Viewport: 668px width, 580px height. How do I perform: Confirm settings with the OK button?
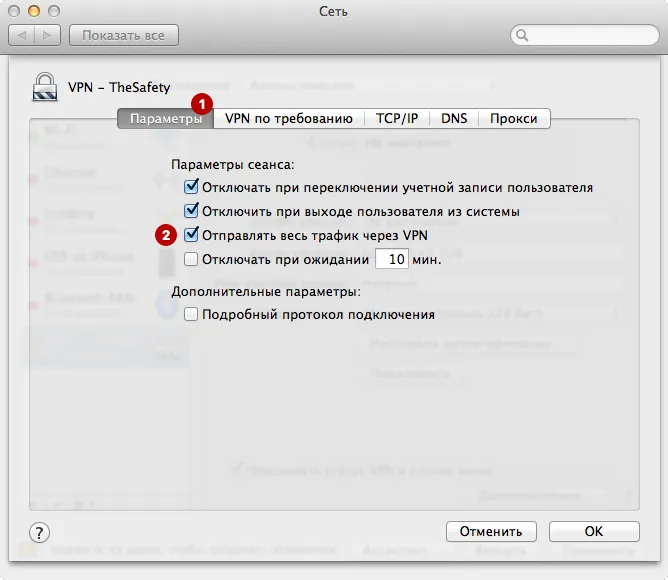(594, 531)
